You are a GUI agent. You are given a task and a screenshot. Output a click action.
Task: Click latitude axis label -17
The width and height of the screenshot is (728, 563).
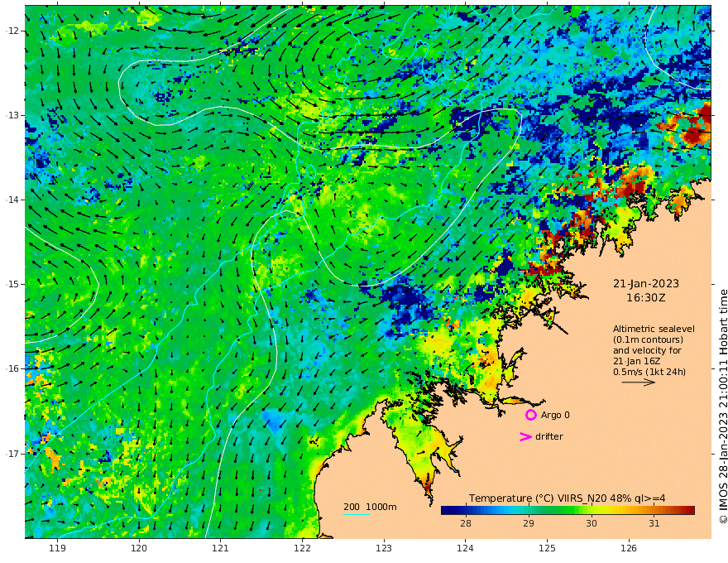pos(12,454)
